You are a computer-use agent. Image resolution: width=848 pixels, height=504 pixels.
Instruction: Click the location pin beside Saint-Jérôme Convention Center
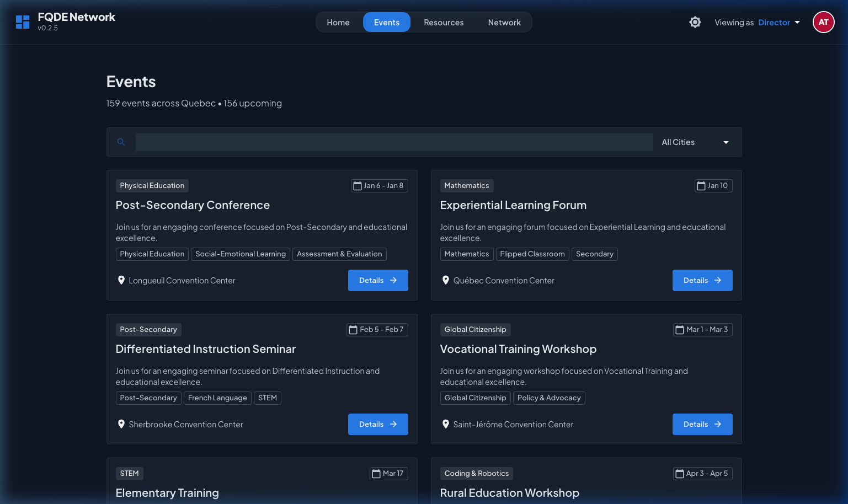[446, 424]
